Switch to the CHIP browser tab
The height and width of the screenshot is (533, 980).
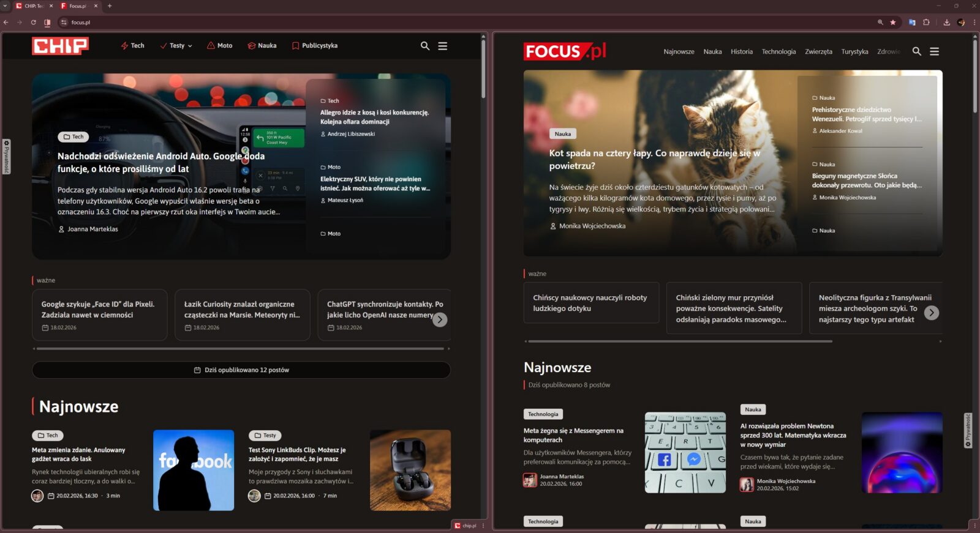[31, 6]
